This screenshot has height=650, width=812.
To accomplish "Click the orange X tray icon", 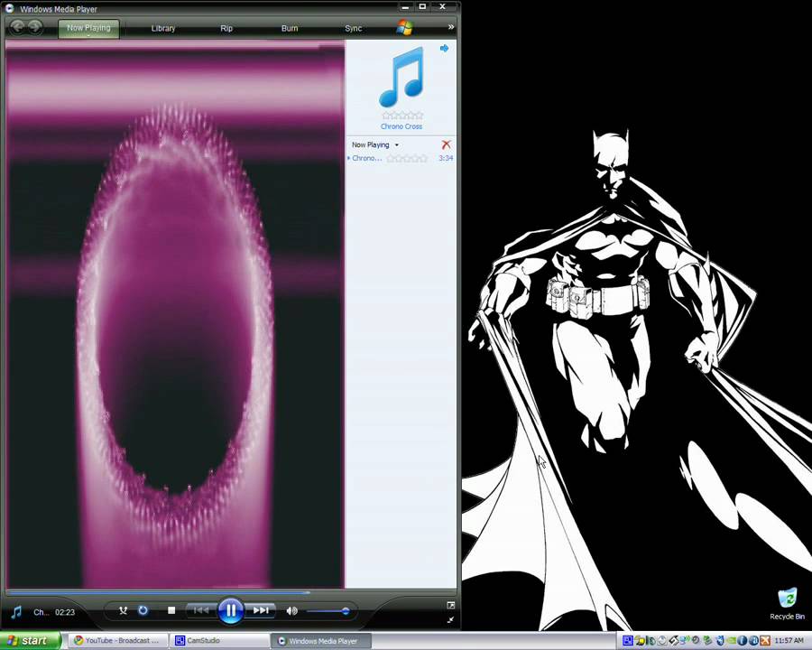I will point(765,641).
